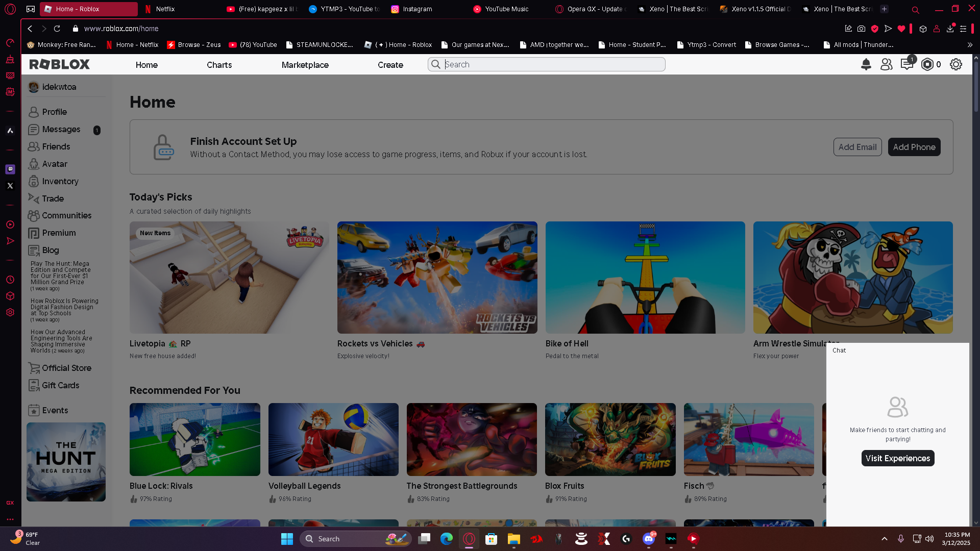Open Official Store in the sidebar
The image size is (980, 551).
(65, 368)
